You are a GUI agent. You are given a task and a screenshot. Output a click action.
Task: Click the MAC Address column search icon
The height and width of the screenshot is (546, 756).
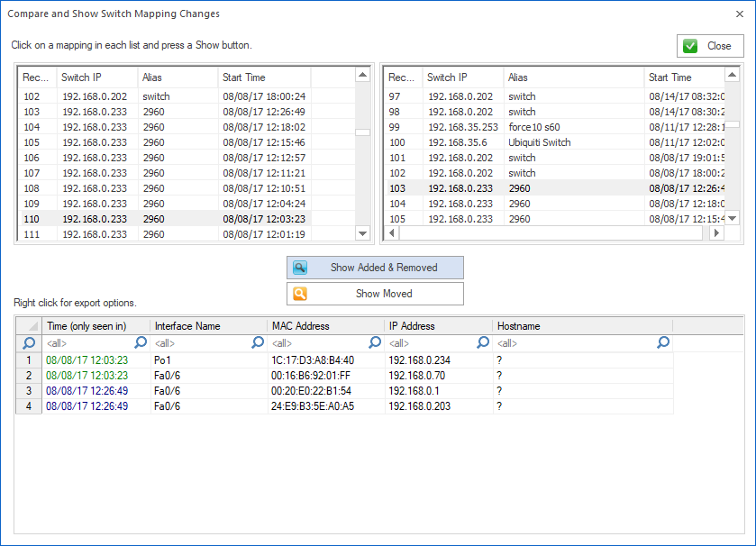pyautogui.click(x=374, y=342)
